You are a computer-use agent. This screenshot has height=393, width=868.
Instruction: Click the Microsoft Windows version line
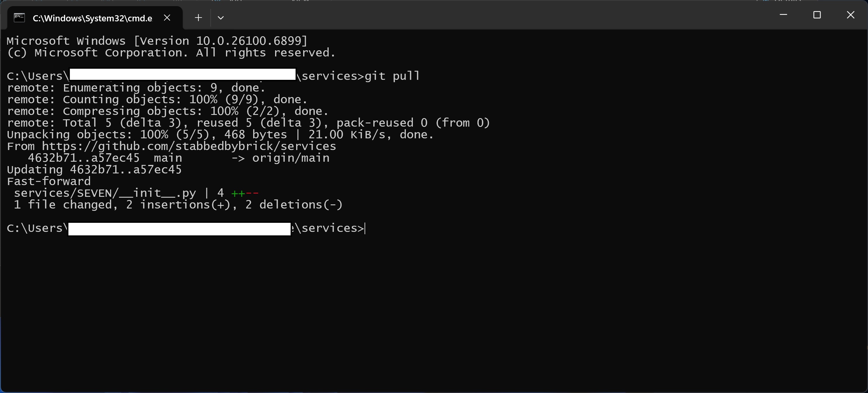coord(157,41)
